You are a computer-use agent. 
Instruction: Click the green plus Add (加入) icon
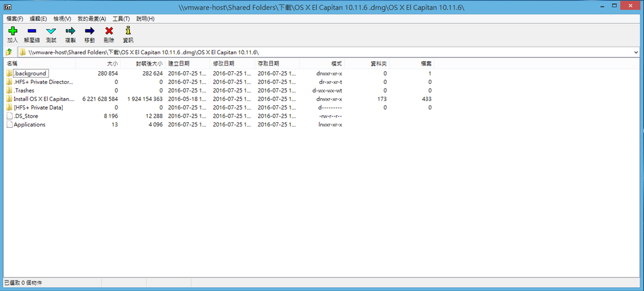pyautogui.click(x=13, y=30)
